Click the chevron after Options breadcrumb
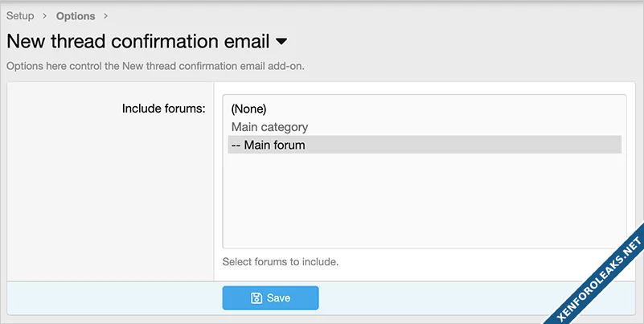Viewport: 644px width, 324px height. [x=105, y=16]
